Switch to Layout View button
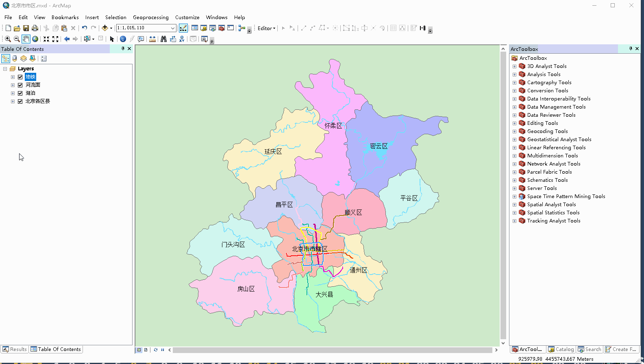This screenshot has width=644, height=364. point(146,350)
